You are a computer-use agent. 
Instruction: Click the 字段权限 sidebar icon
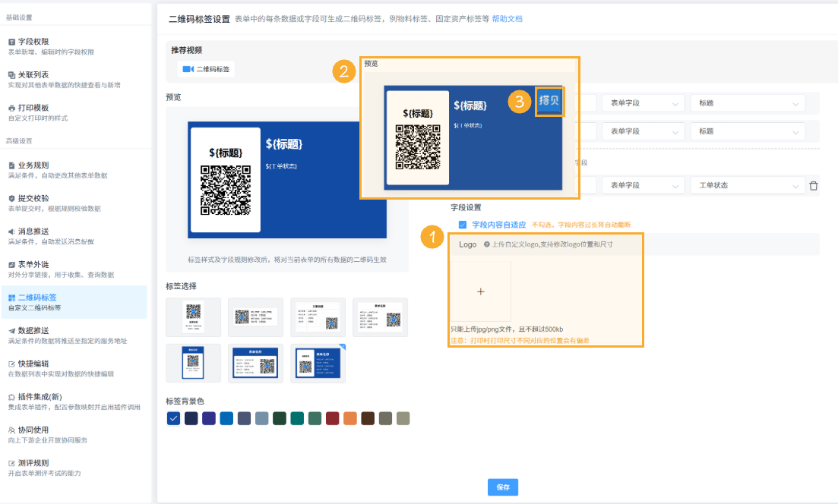[11, 42]
